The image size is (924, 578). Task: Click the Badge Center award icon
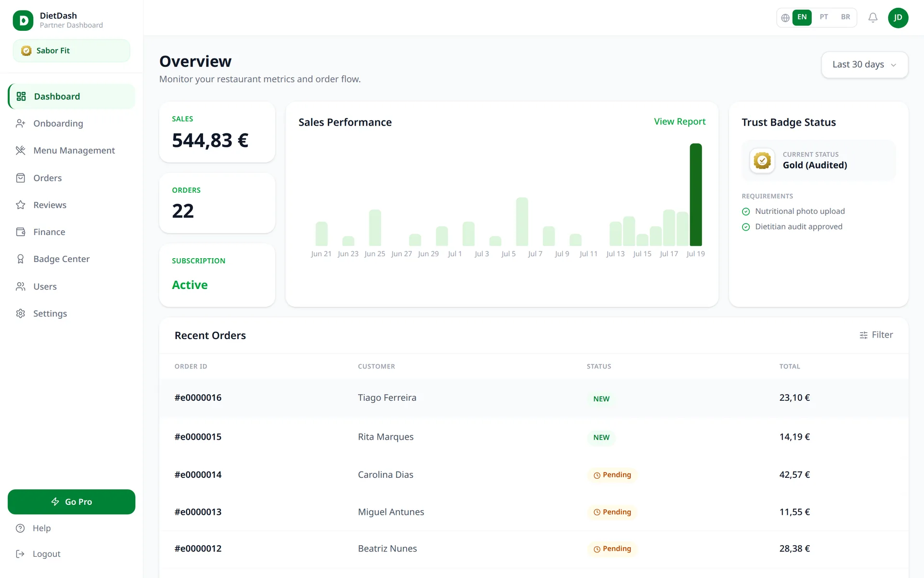coord(20,259)
